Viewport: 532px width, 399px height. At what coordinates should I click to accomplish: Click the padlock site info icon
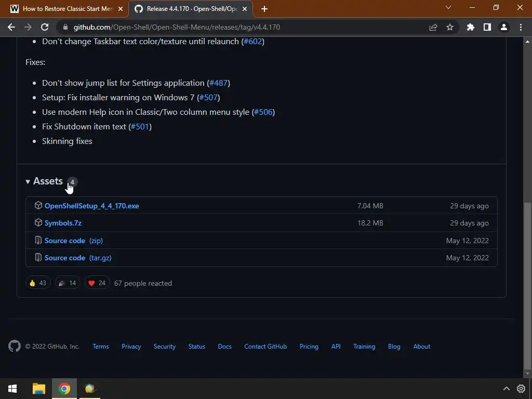click(x=65, y=27)
